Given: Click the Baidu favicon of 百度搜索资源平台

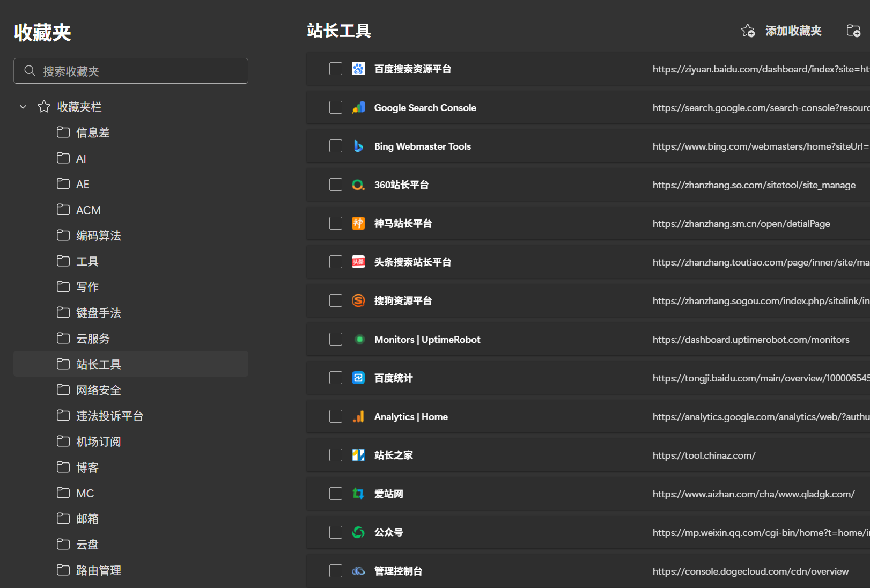Looking at the screenshot, I should 358,69.
